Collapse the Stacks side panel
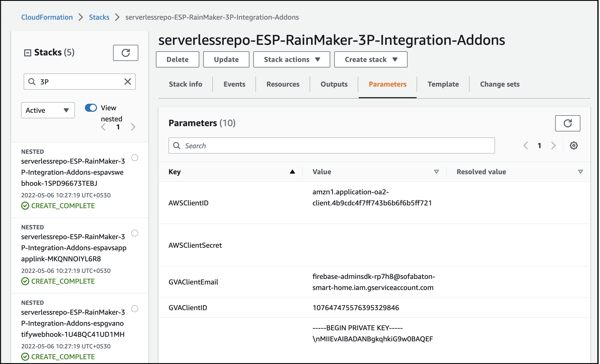The height and width of the screenshot is (364, 600). coord(27,53)
